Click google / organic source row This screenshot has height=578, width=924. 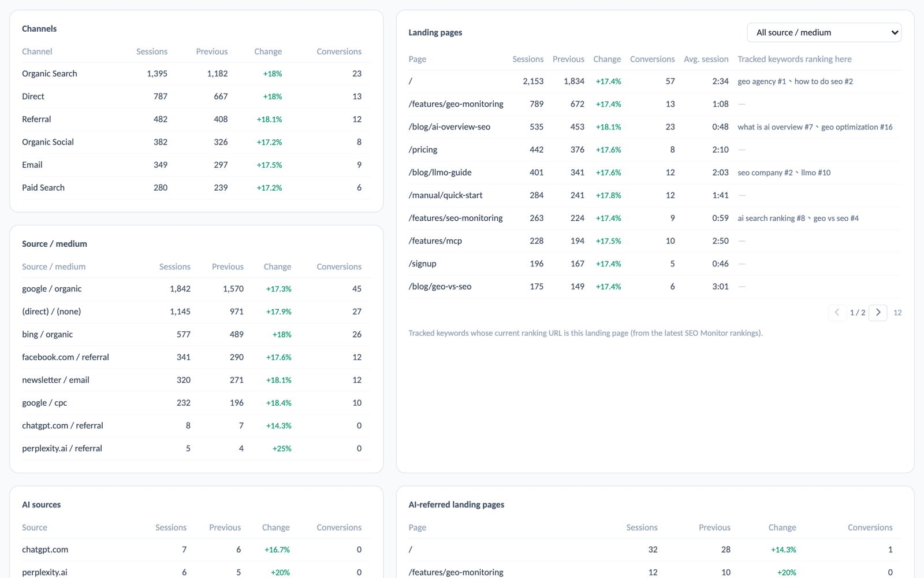pyautogui.click(x=196, y=289)
